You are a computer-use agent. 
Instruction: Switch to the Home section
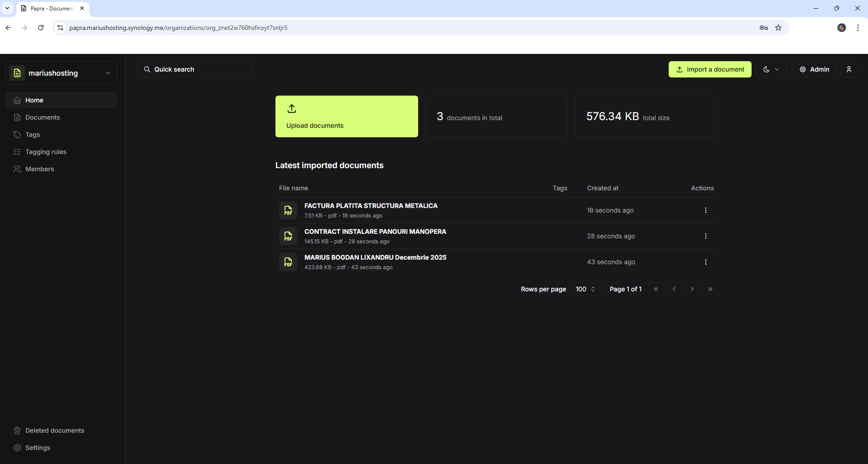[x=34, y=100]
